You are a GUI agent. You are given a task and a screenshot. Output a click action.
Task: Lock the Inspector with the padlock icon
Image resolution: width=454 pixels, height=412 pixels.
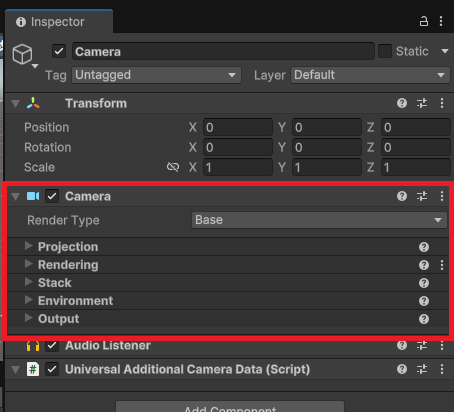pos(424,21)
